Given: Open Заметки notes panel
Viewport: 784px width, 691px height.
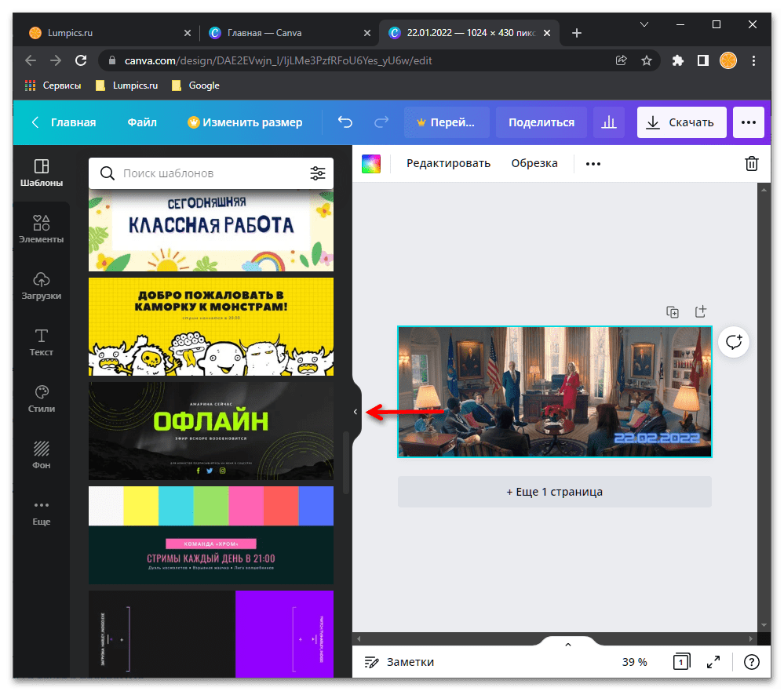Looking at the screenshot, I should (x=399, y=662).
